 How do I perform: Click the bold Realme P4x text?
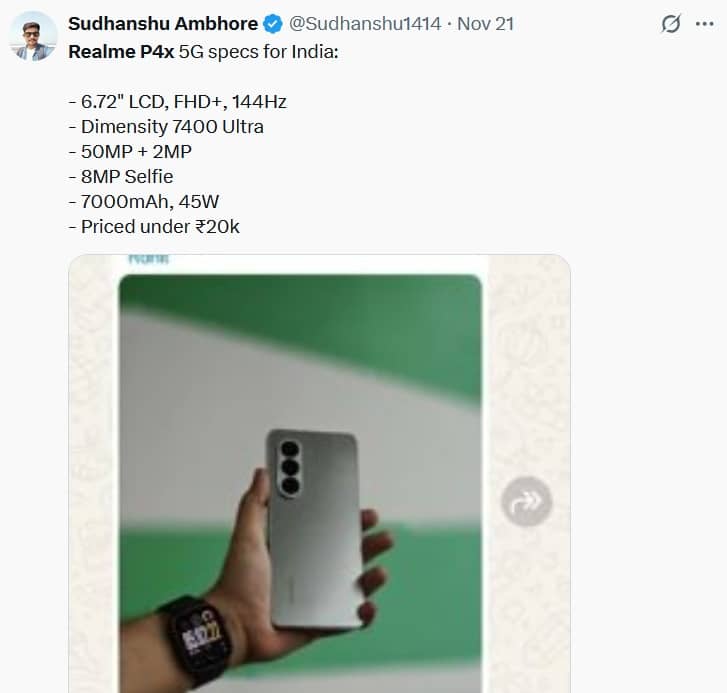click(120, 50)
